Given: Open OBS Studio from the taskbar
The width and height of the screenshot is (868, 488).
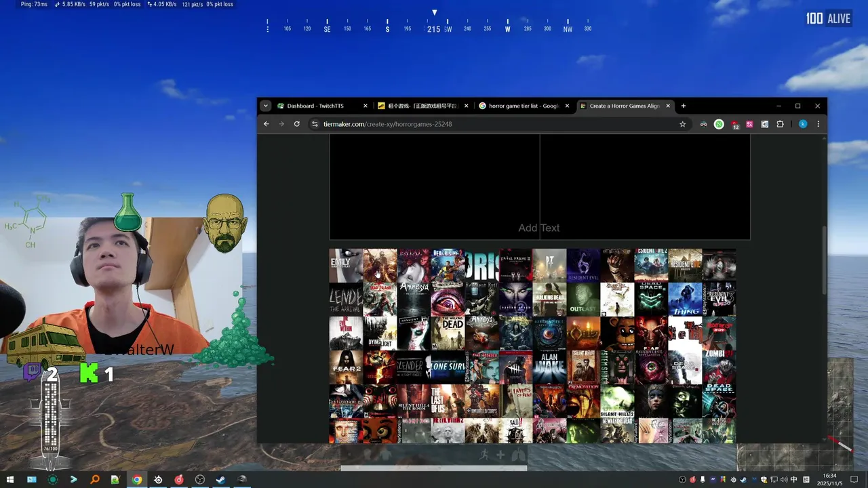Looking at the screenshot, I should 200,479.
